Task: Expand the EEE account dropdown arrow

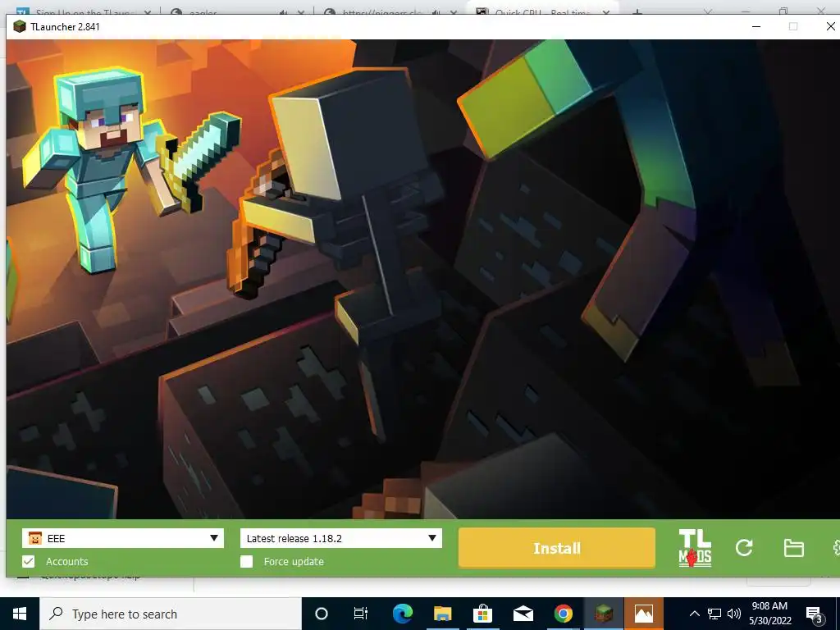Action: click(x=214, y=538)
